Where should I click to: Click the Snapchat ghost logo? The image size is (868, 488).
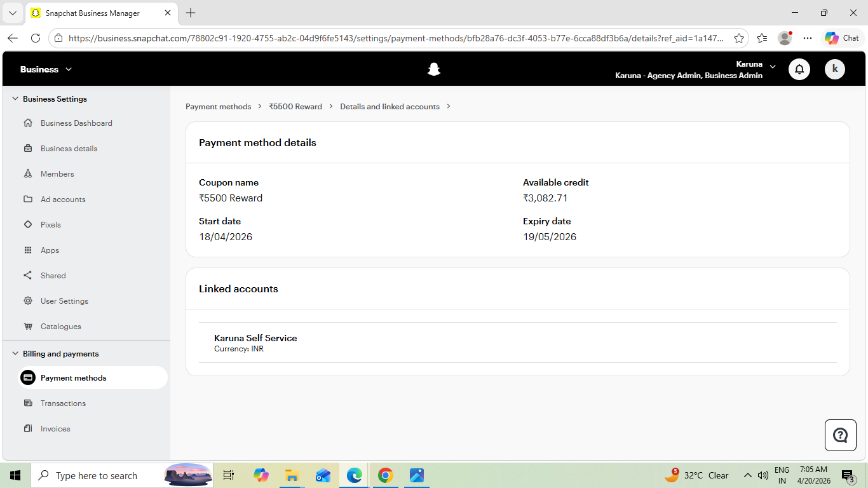pyautogui.click(x=434, y=69)
